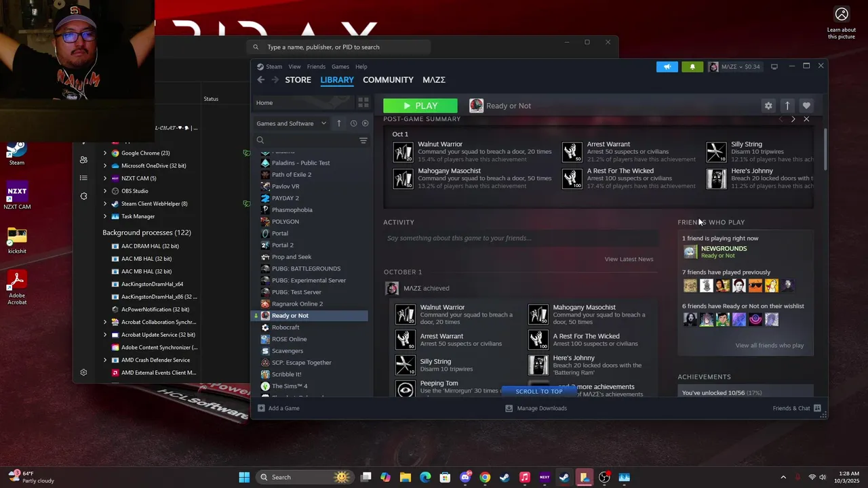Click the SCROLL TO TOP button
Image resolution: width=868 pixels, height=488 pixels.
tap(539, 391)
